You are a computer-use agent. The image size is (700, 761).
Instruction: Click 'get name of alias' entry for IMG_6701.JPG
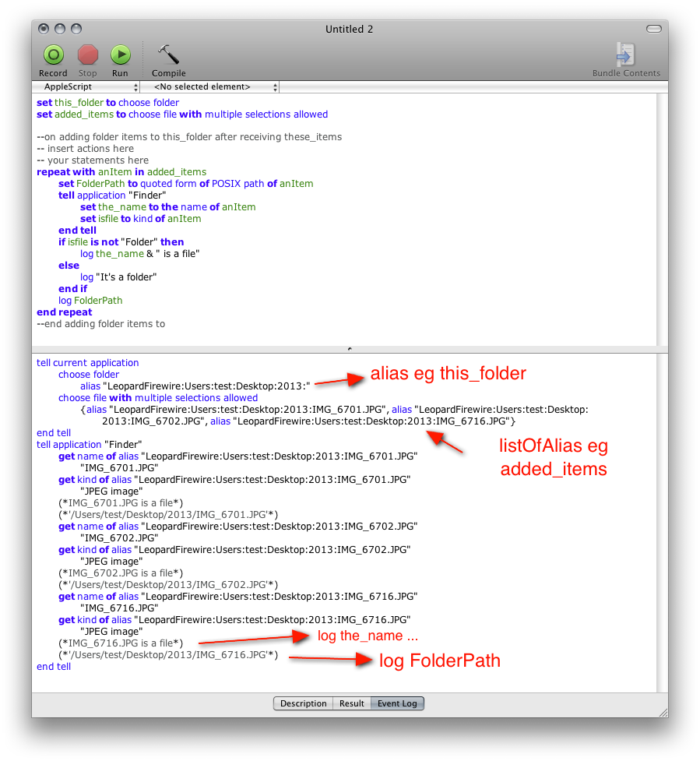238,456
